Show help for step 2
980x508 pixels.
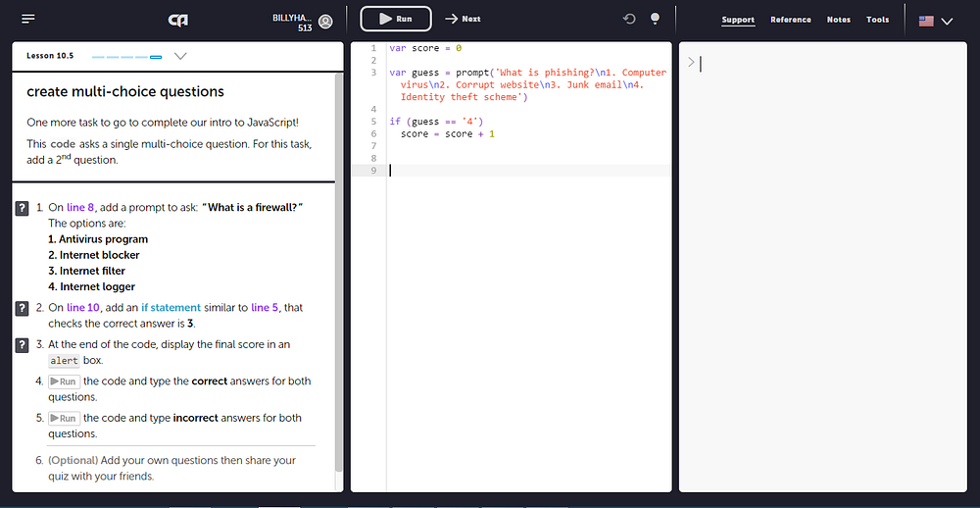tap(22, 308)
